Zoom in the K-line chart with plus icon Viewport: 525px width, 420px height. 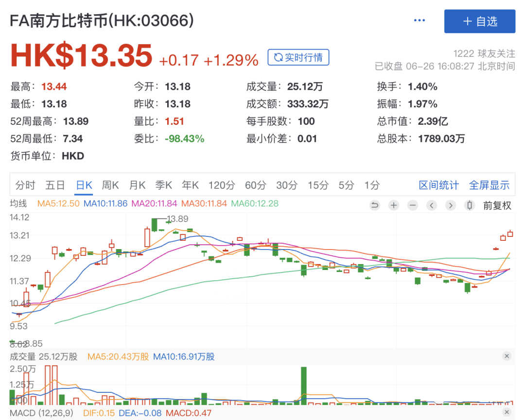394,205
